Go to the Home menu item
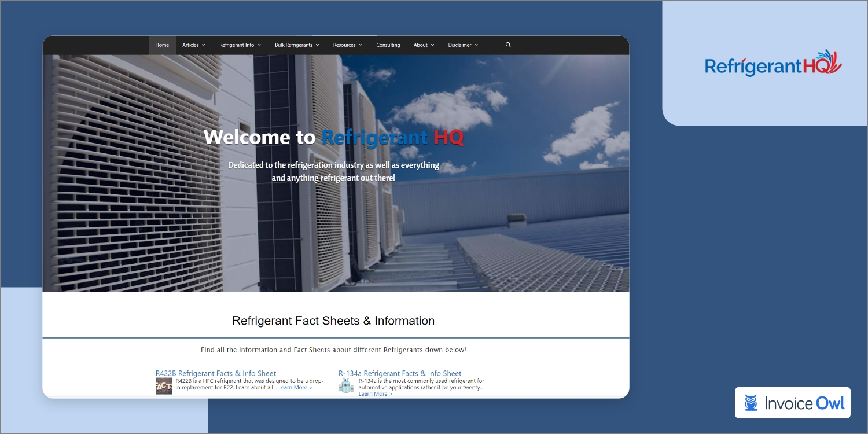868x434 pixels. (162, 45)
